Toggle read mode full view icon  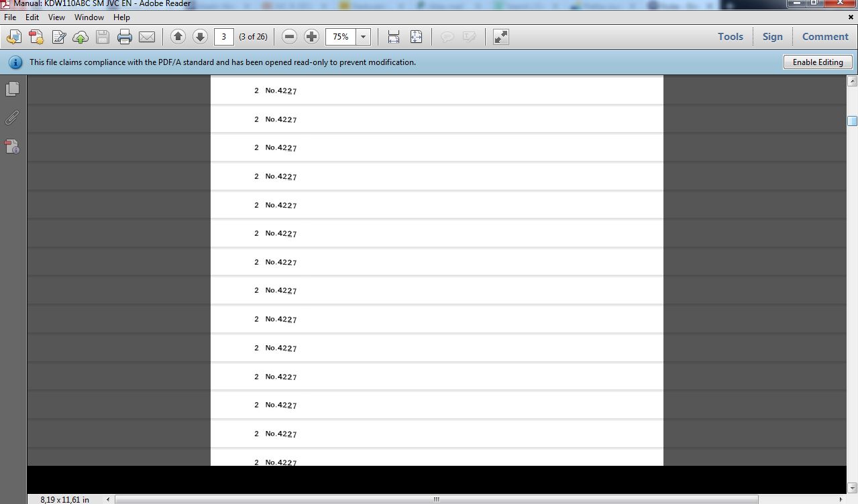(x=500, y=37)
